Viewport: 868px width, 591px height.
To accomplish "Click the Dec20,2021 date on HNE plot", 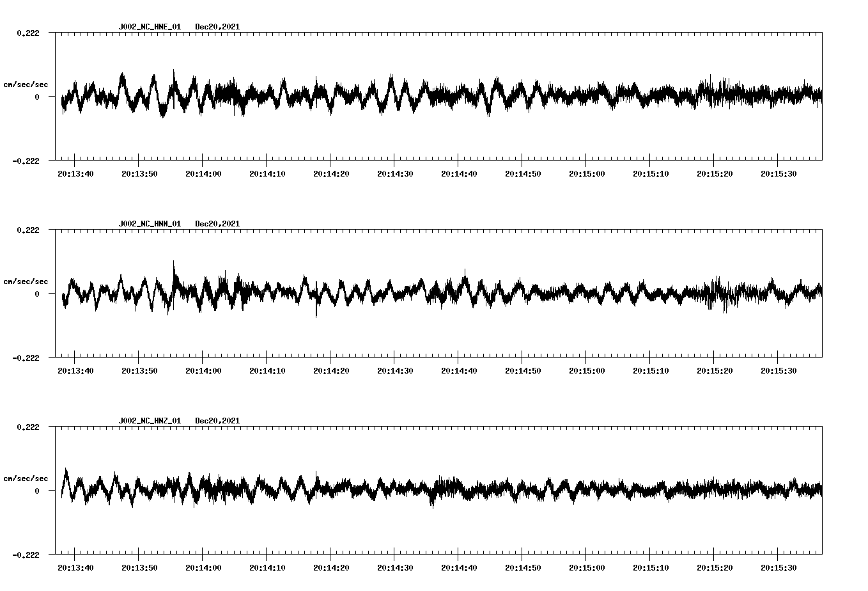I will (x=217, y=27).
